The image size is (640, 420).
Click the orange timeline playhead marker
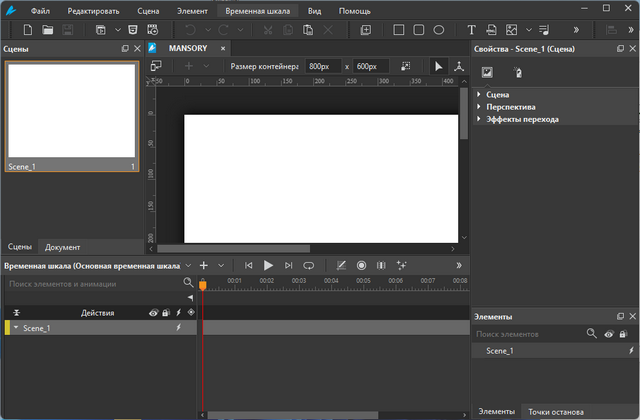pyautogui.click(x=202, y=285)
